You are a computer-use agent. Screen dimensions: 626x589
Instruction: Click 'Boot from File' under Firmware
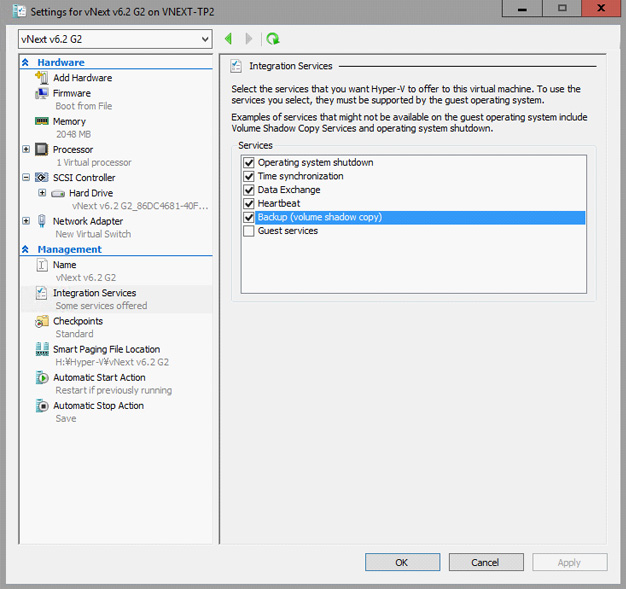click(84, 106)
